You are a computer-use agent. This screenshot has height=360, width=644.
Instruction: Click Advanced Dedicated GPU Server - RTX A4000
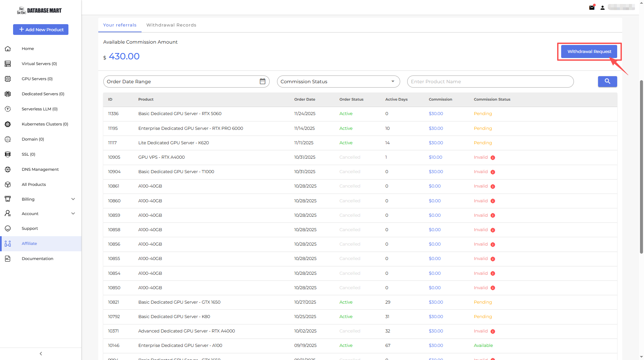click(186, 331)
